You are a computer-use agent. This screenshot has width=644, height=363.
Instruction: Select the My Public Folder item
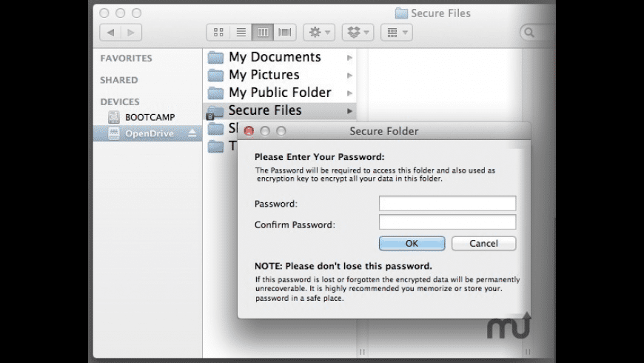click(279, 93)
